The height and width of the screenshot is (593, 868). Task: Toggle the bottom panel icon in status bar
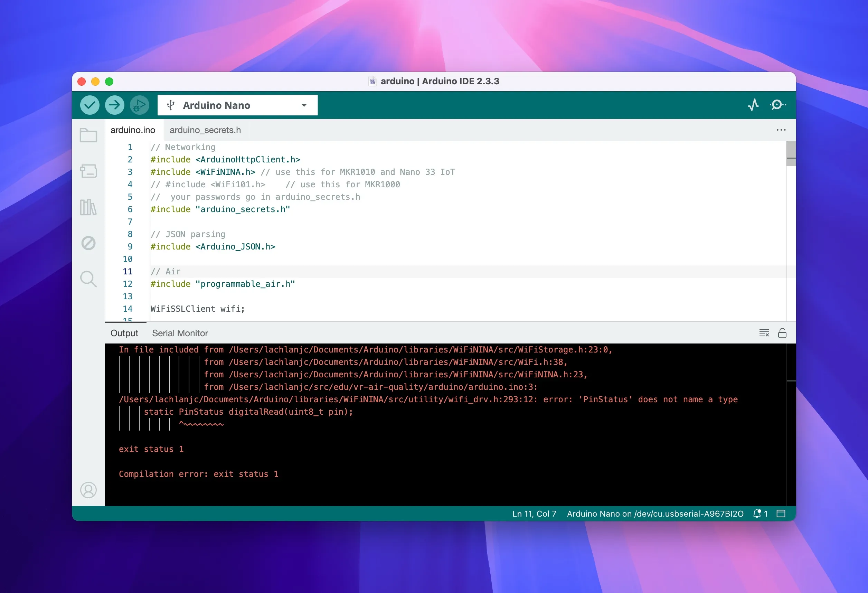coord(781,514)
